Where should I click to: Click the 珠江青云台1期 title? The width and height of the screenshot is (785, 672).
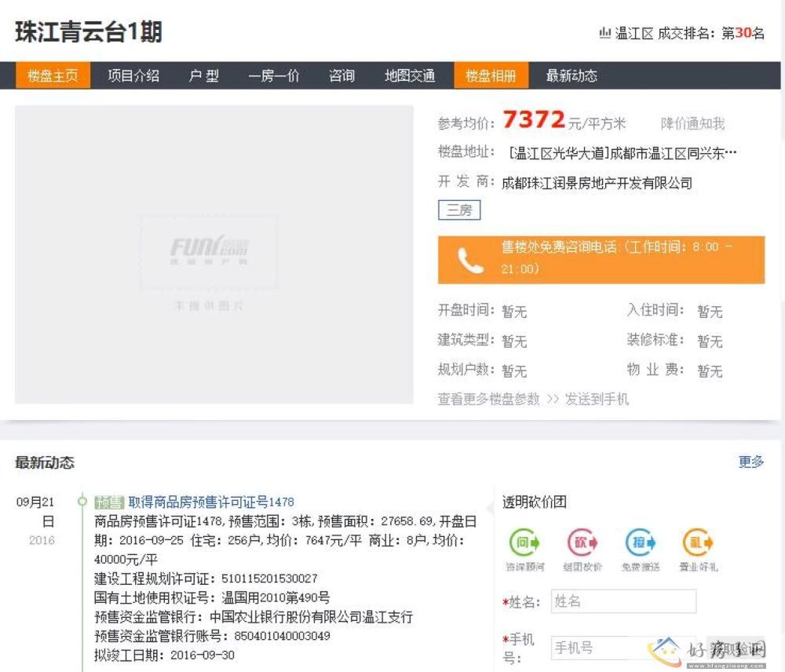[x=89, y=32]
